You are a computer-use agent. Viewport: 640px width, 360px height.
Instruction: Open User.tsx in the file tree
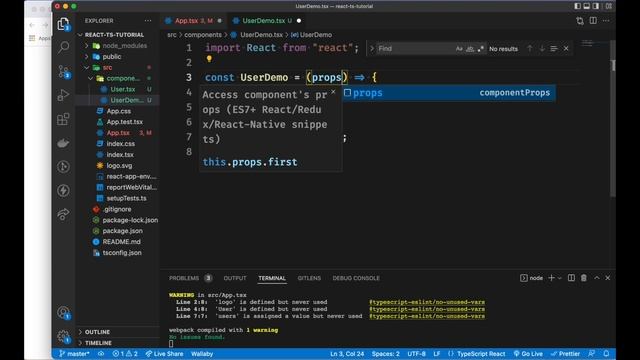(122, 89)
